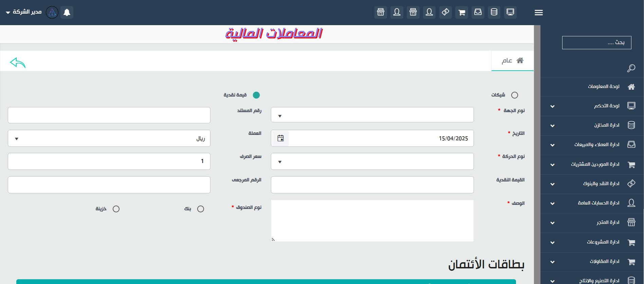Screen dimensions: 644x284
Task: Open ادارة الحسابات العامة menu item
Action: (x=592, y=203)
